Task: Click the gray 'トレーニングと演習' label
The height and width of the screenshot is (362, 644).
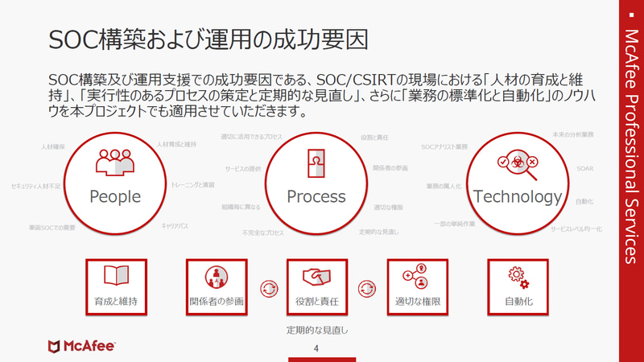Action: pos(192,185)
